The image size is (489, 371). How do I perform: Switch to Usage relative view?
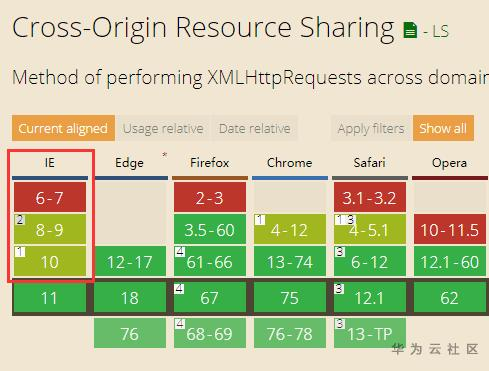coord(163,128)
